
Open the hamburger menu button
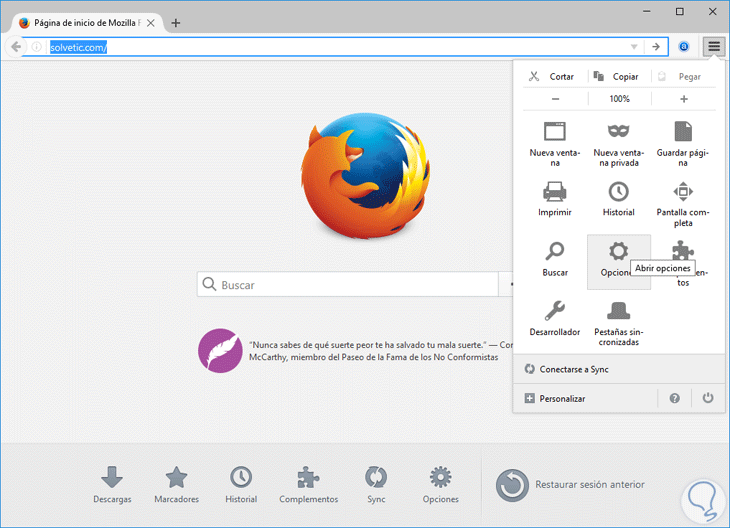click(x=714, y=47)
